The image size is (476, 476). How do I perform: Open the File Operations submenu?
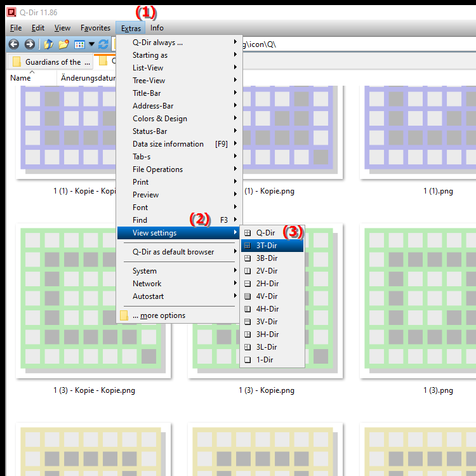click(x=180, y=169)
